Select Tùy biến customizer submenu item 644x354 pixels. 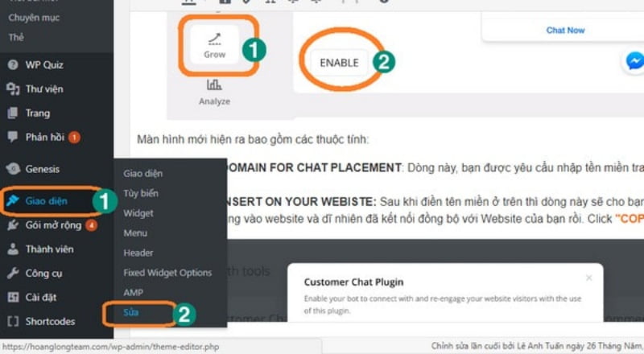coord(141,193)
